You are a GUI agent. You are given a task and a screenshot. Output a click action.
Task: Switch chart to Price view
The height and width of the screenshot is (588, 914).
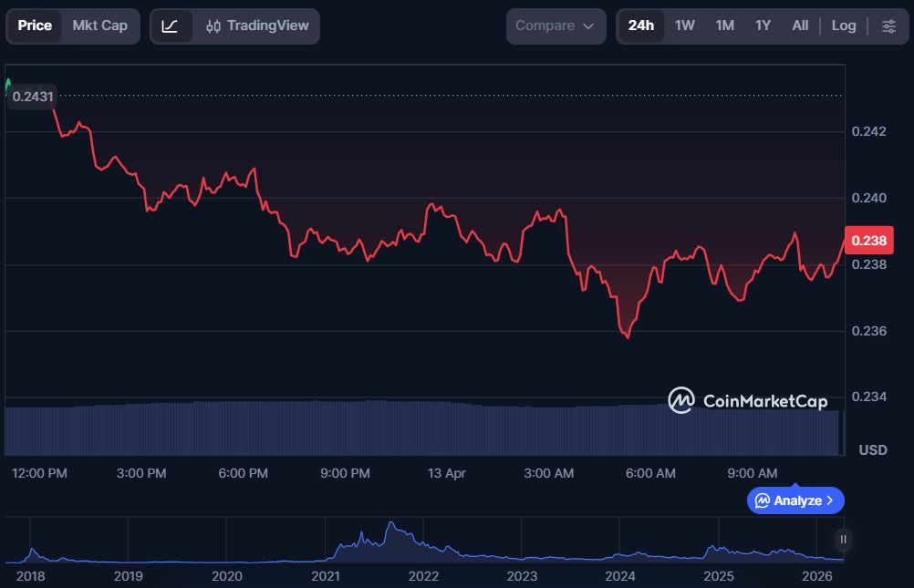coord(35,26)
